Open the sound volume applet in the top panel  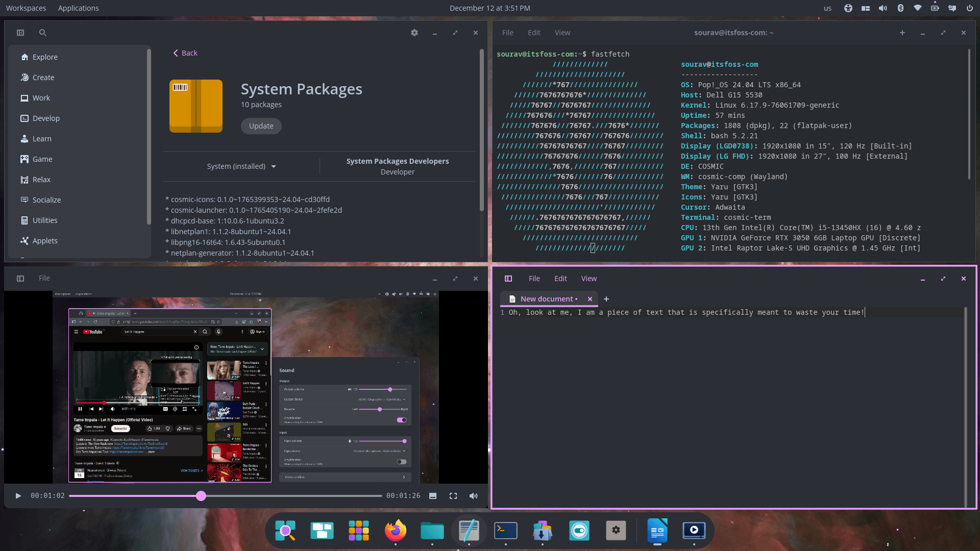tap(883, 8)
